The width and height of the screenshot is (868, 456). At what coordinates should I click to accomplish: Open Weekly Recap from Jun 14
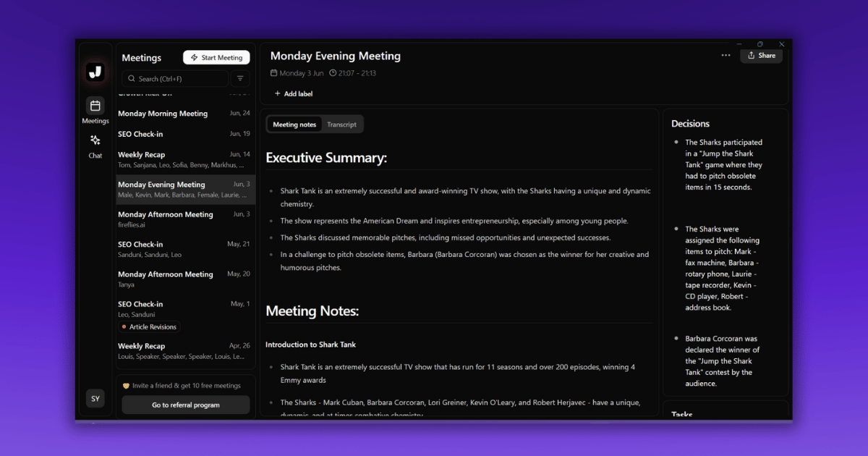[185, 160]
